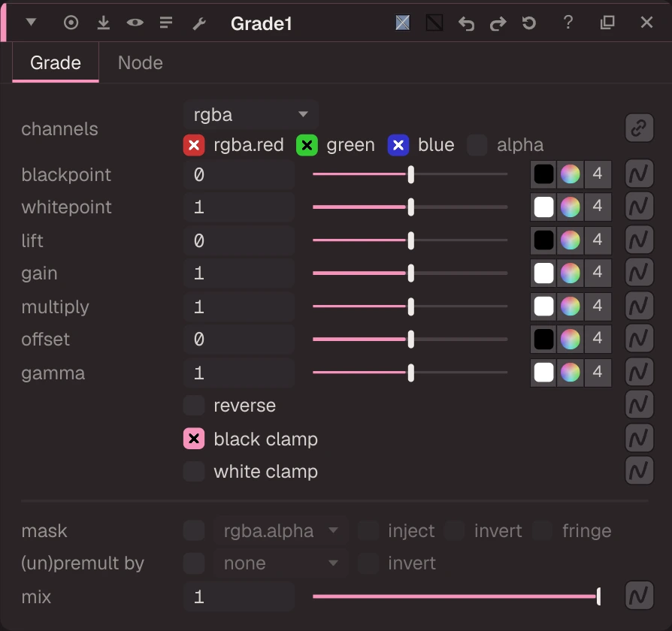This screenshot has height=631, width=672.
Task: Revert the Grade1 panel with the circular arrow
Action: tap(529, 23)
